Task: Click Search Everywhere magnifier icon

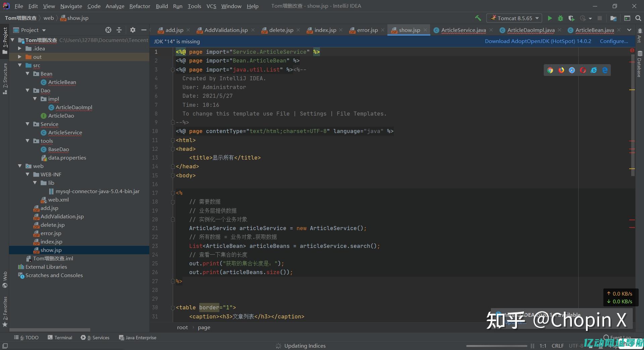Action: 638,18
